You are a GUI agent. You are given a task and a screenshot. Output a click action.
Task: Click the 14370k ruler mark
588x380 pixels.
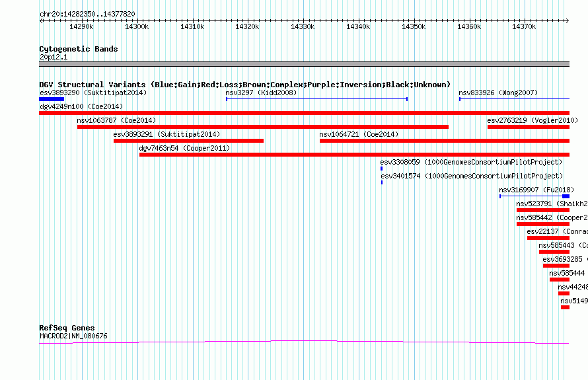click(x=524, y=26)
